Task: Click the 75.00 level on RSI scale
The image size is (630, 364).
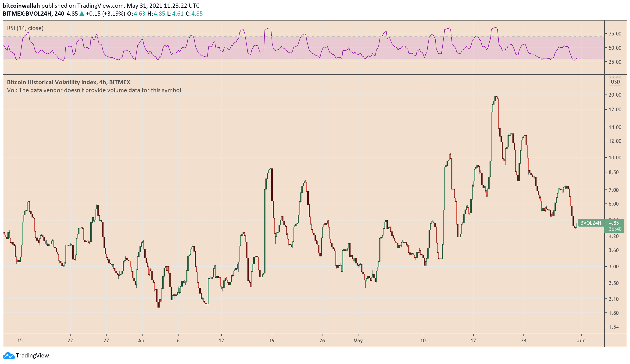Action: point(615,34)
